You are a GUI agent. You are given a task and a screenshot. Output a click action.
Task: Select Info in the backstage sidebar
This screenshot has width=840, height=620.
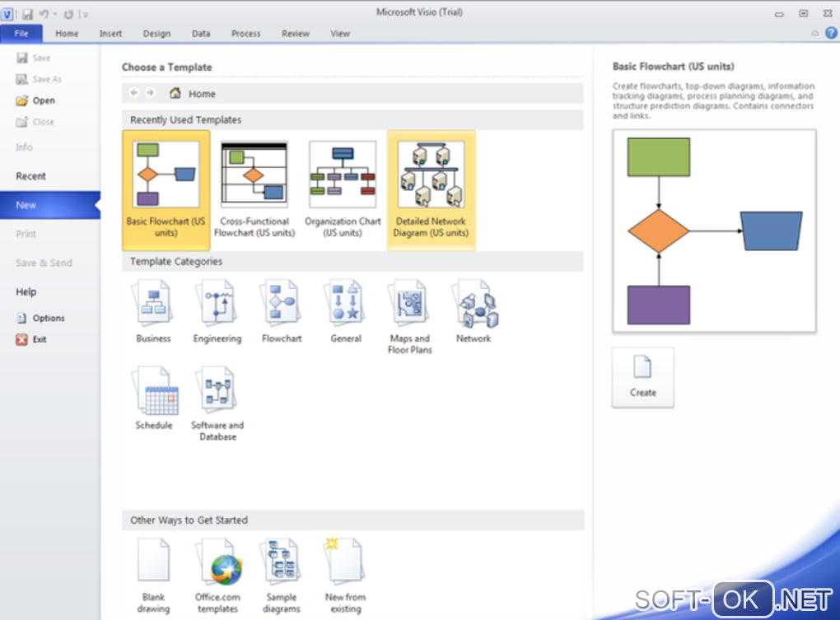(x=24, y=147)
